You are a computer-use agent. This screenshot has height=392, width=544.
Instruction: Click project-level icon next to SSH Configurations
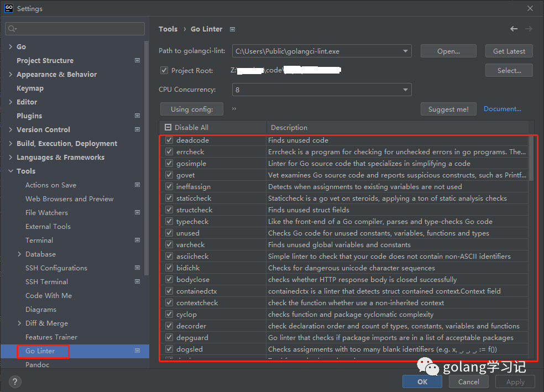pos(138,268)
